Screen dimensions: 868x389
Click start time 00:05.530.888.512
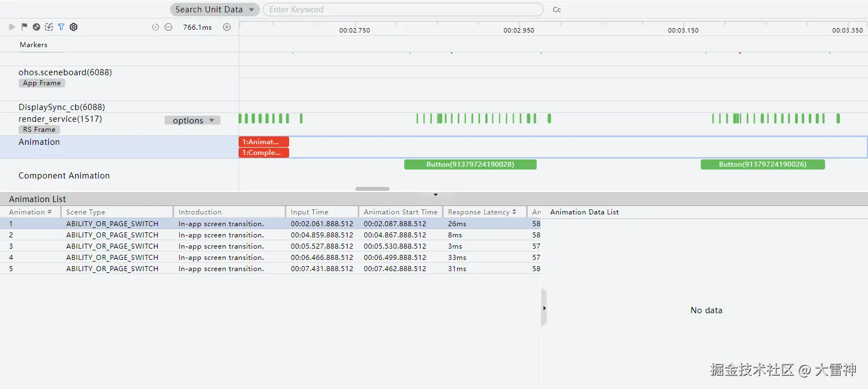pos(395,246)
